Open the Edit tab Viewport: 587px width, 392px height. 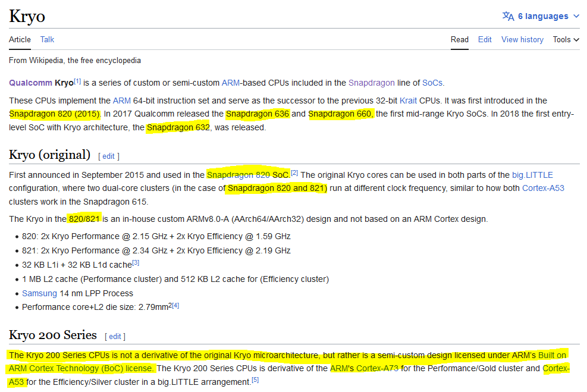[485, 40]
